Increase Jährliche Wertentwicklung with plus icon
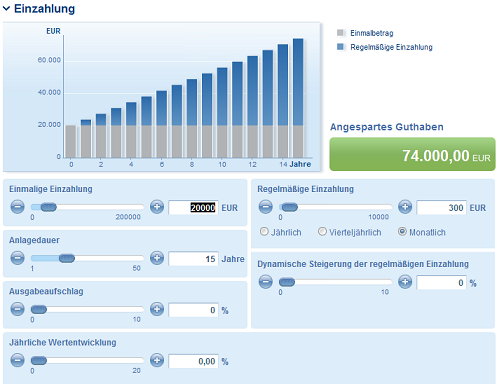The image size is (497, 384). (x=157, y=360)
